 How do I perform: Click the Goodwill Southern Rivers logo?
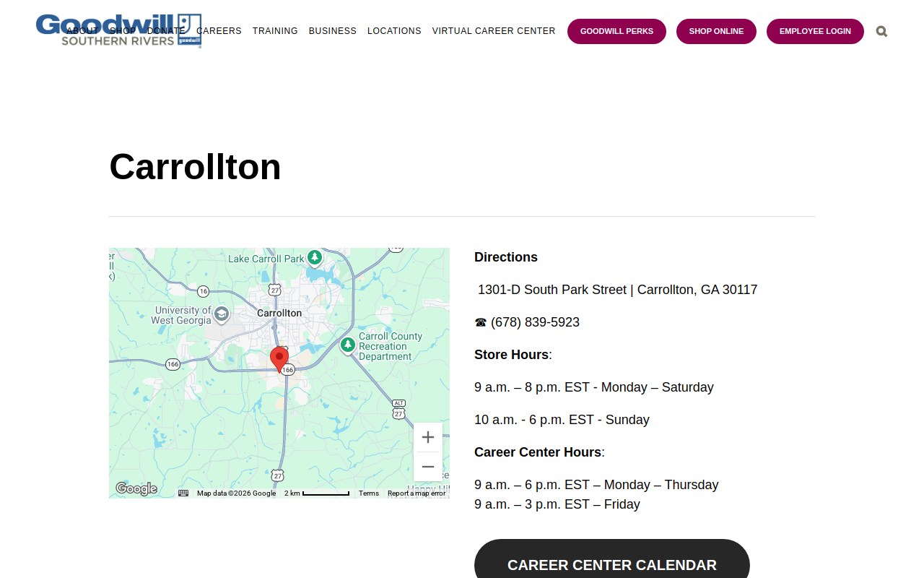click(x=118, y=31)
